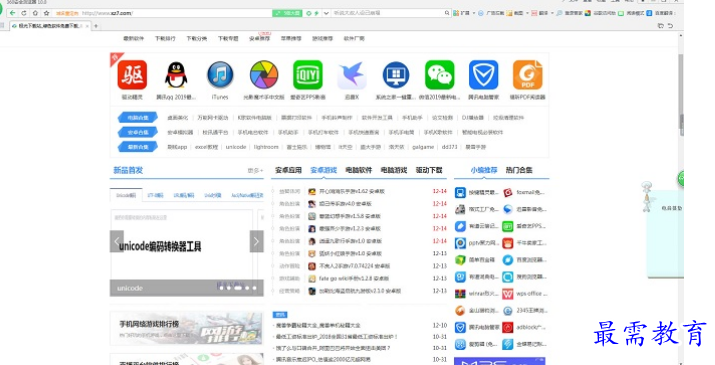Open the wps office icon in the recommended list
The image size is (715, 365).
point(508,294)
